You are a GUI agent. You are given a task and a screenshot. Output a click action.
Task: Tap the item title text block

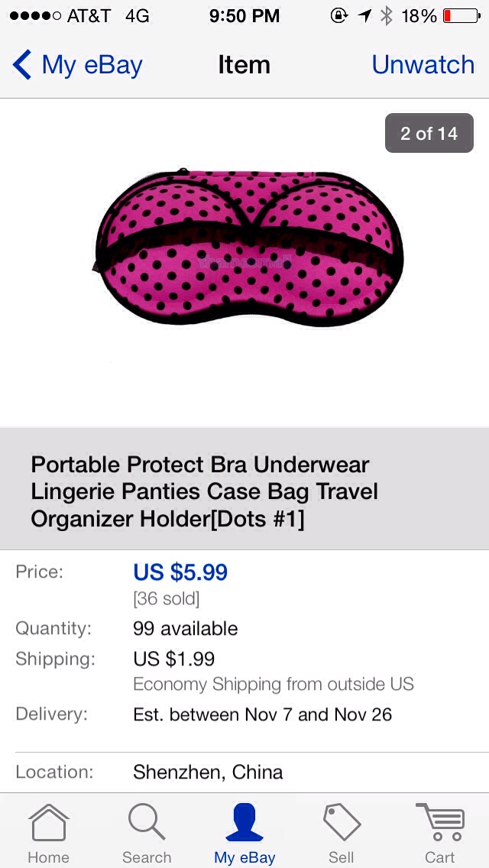pyautogui.click(x=205, y=491)
